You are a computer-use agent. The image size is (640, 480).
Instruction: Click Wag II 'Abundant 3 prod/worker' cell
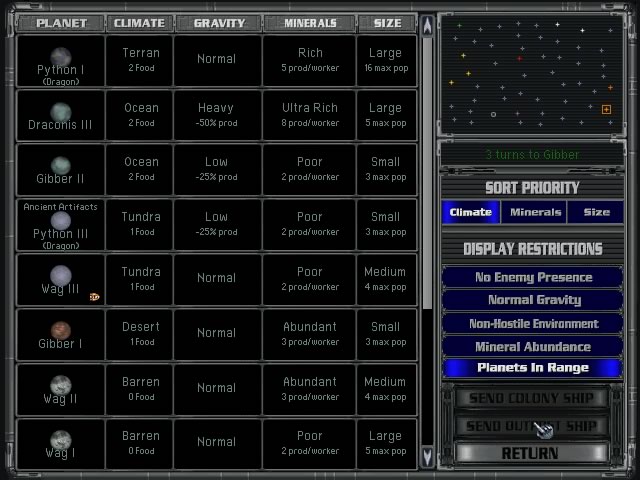point(309,389)
